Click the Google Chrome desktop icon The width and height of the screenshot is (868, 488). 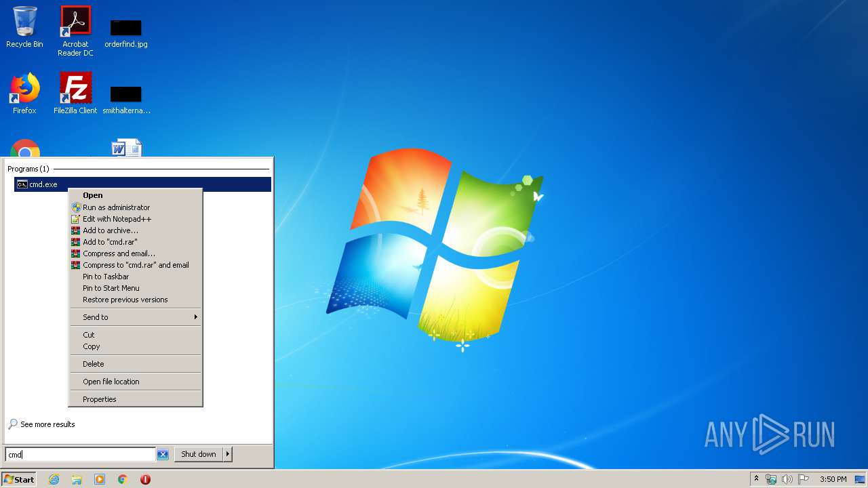25,149
